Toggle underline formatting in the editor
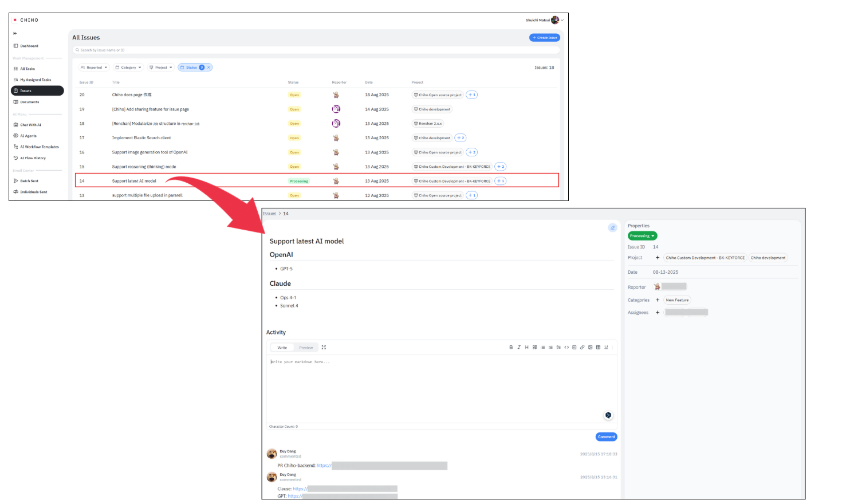Screen dimensions: 846x504 pos(606,347)
